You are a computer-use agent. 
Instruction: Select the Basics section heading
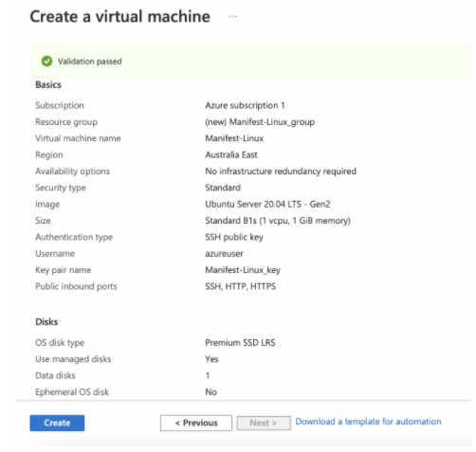point(48,84)
